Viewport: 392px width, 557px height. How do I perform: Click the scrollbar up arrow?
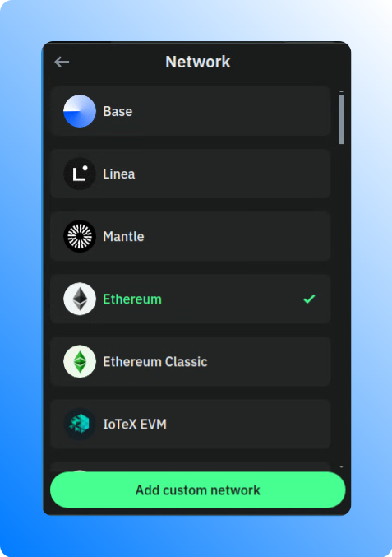[x=341, y=91]
